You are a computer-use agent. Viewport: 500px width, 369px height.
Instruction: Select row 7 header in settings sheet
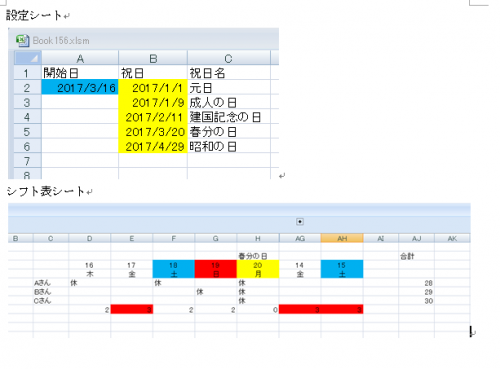coord(27,161)
